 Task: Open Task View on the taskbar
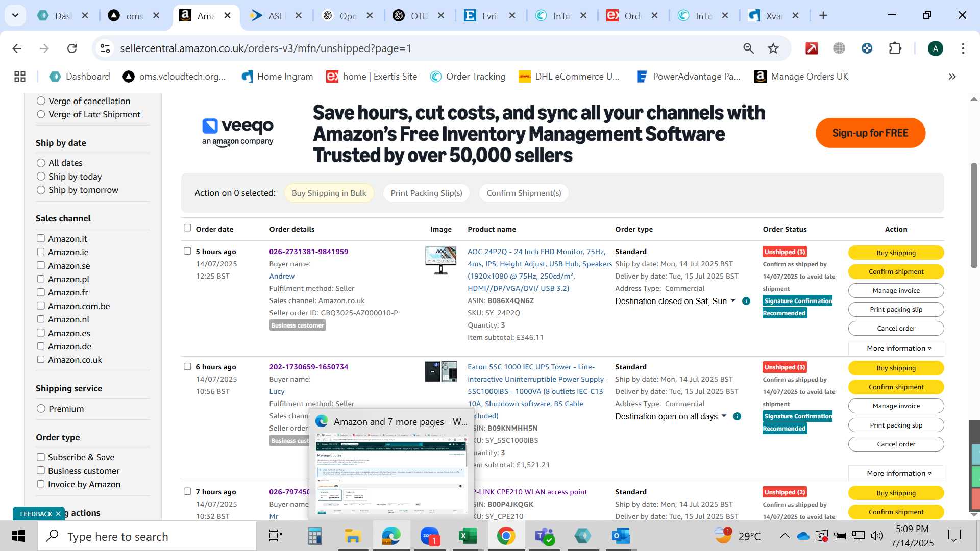point(275,536)
